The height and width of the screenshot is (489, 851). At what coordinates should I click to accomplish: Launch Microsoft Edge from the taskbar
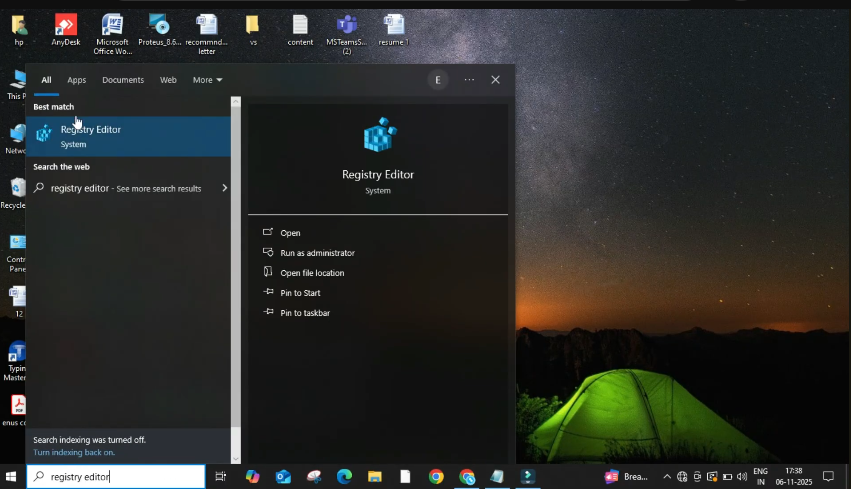pyautogui.click(x=344, y=477)
